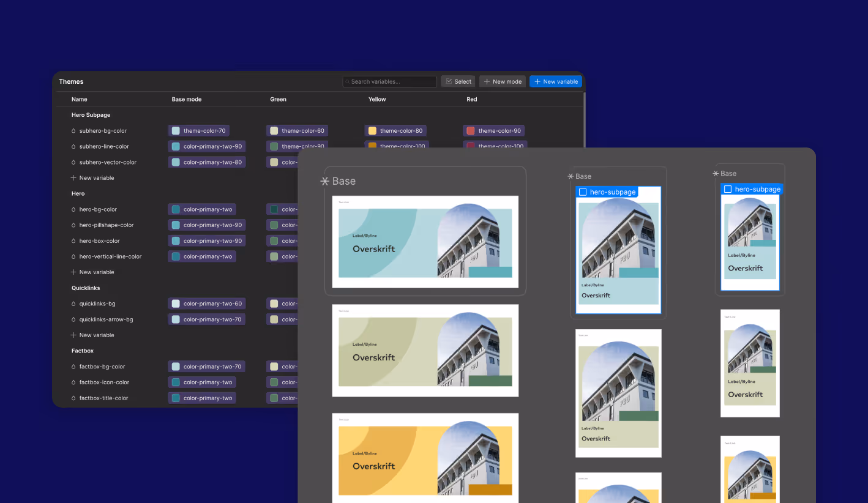The width and height of the screenshot is (868, 503).
Task: Click the blue New variable button
Action: pyautogui.click(x=555, y=81)
